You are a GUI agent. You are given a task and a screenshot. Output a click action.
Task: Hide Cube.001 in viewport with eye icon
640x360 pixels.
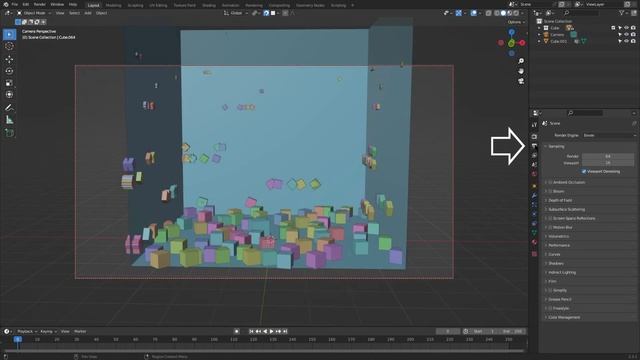(x=627, y=41)
